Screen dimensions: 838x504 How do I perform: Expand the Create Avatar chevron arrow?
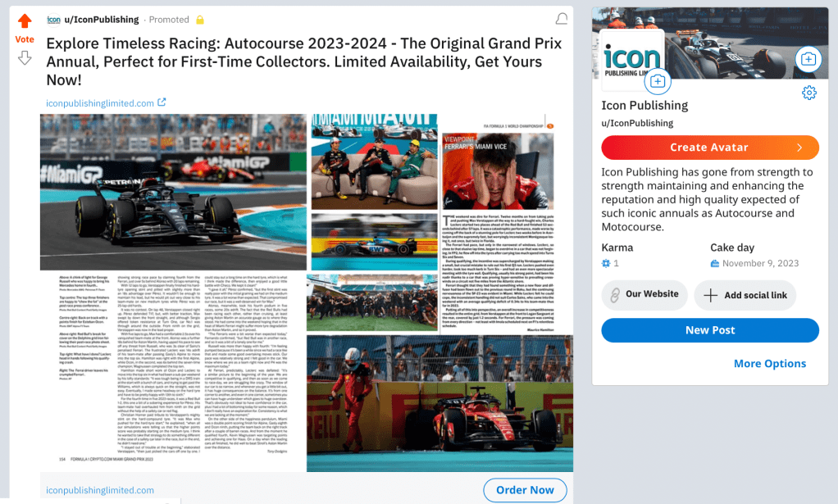click(799, 148)
